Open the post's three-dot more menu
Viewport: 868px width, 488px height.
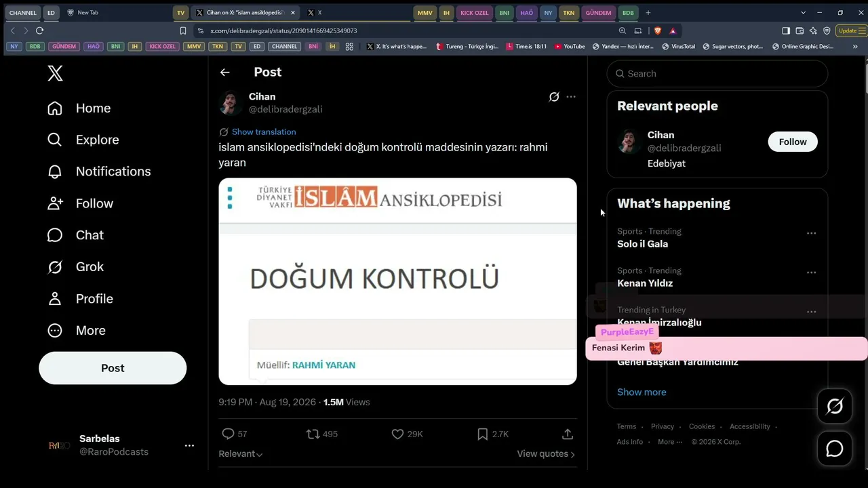571,97
